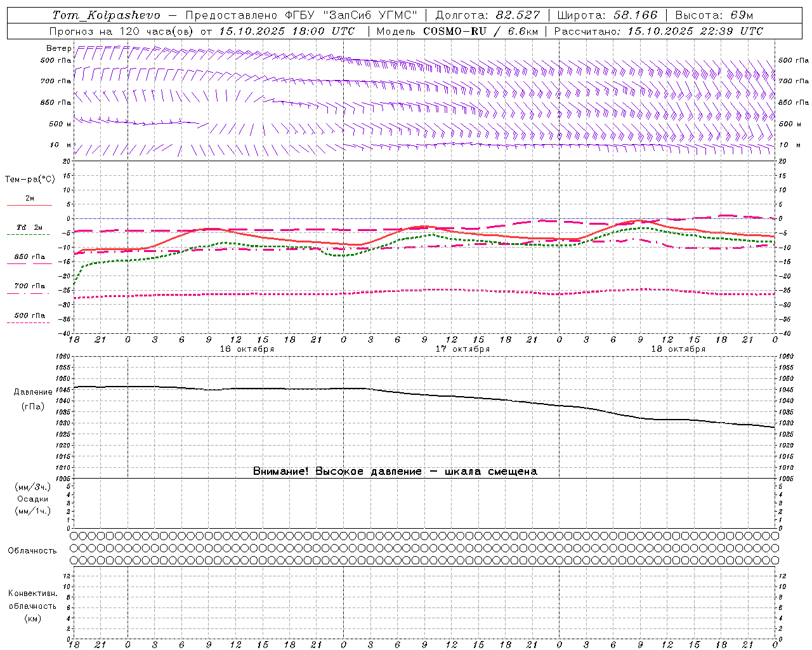Click the station name Tom_Kolpashevo
The width and height of the screenshot is (812, 650).
tap(106, 15)
